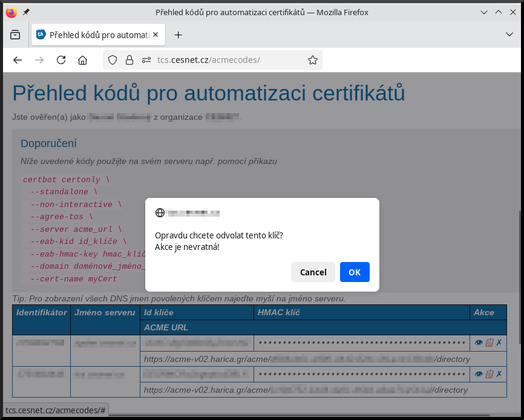Open a new browser tab
Screen dimensions: 524x420
click(x=178, y=35)
